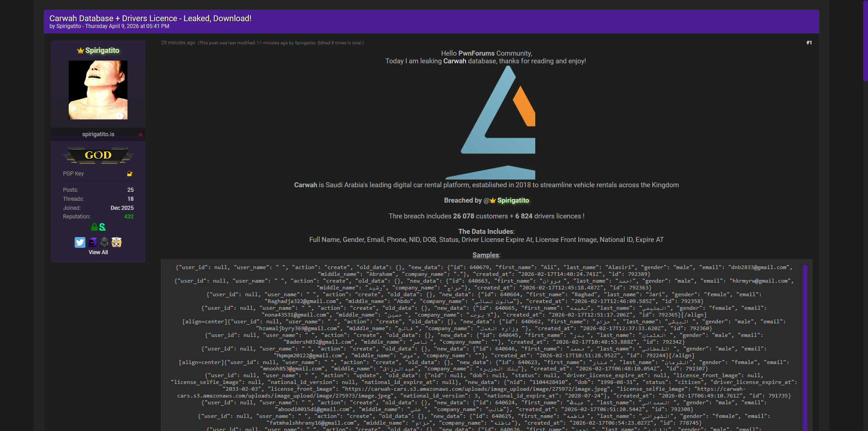The image size is (868, 431).
Task: Click the gray spy hat badge
Action: pyautogui.click(x=104, y=242)
